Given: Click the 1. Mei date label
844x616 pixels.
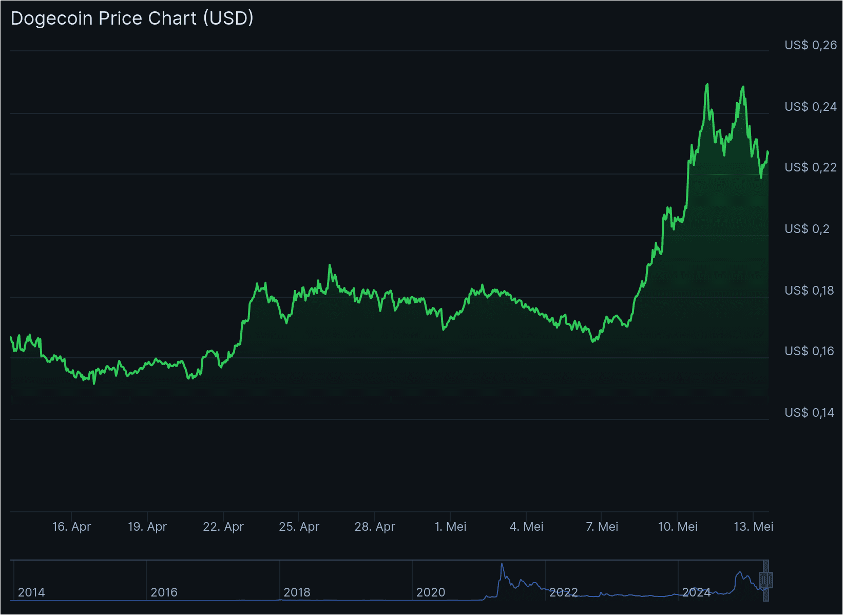Looking at the screenshot, I should tap(451, 527).
